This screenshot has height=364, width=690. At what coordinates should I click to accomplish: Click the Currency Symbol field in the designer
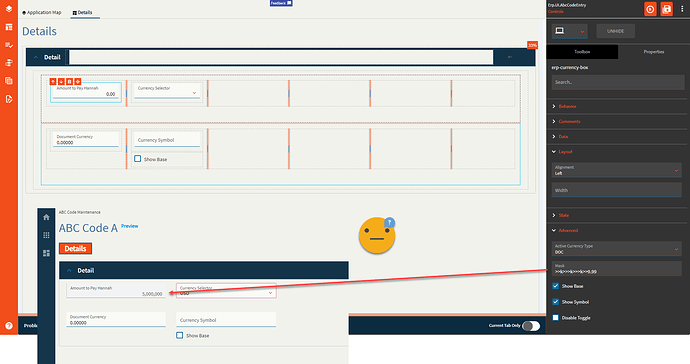pyautogui.click(x=167, y=140)
